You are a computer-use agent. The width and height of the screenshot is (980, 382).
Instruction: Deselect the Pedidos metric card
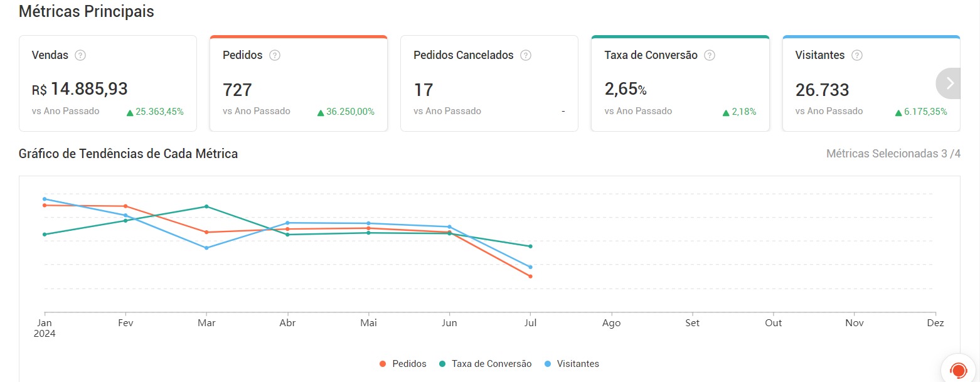299,83
